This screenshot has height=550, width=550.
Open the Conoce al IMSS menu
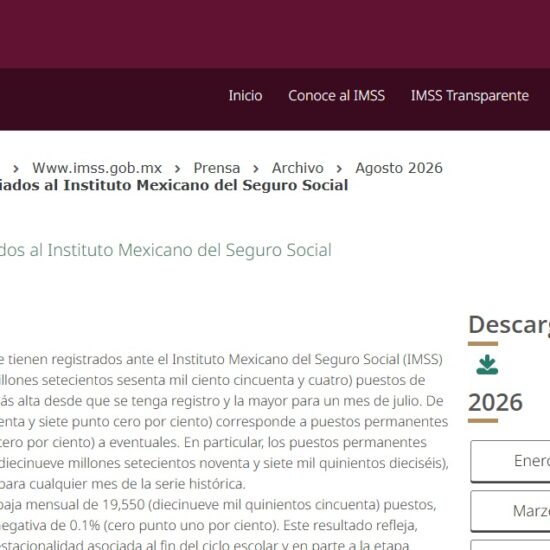pos(336,96)
